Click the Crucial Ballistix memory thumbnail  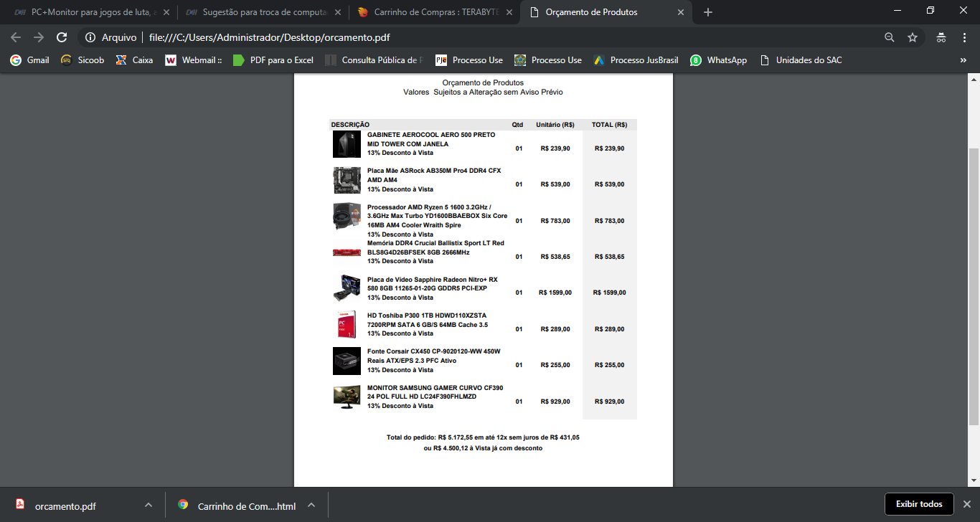point(347,252)
